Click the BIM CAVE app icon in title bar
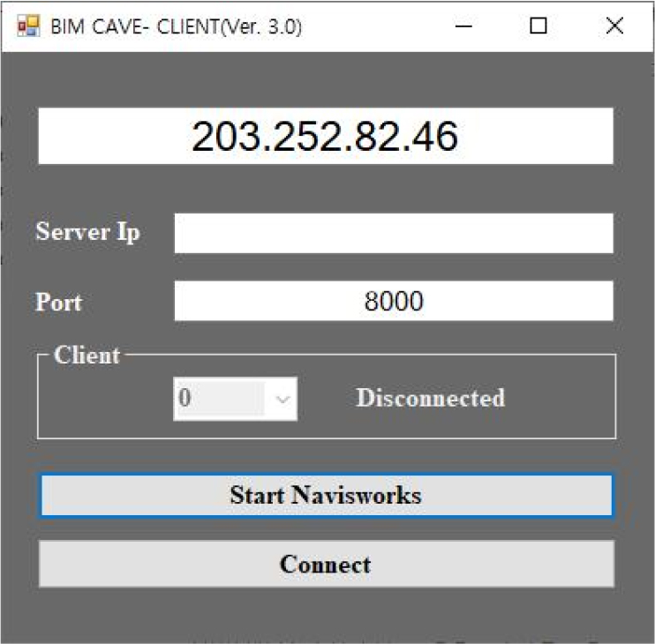 click(28, 26)
